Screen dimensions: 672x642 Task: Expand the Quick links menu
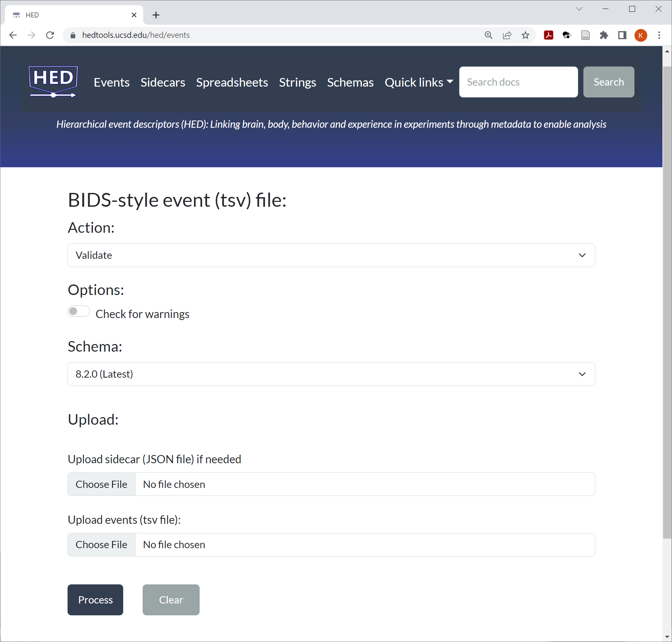pos(418,83)
